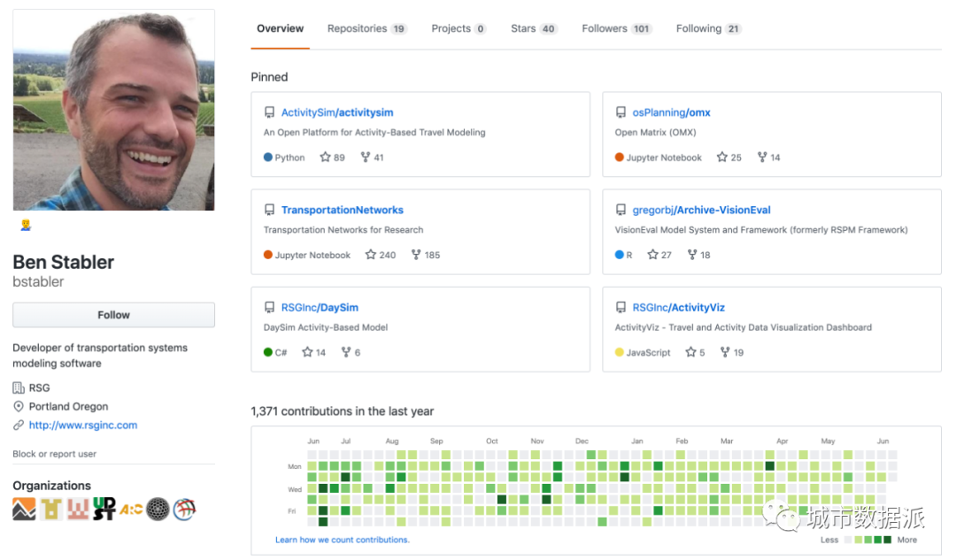Viewport: 956px width, 560px height.
Task: Click the 'Transportation Networks for Research' description
Action: coord(343,230)
